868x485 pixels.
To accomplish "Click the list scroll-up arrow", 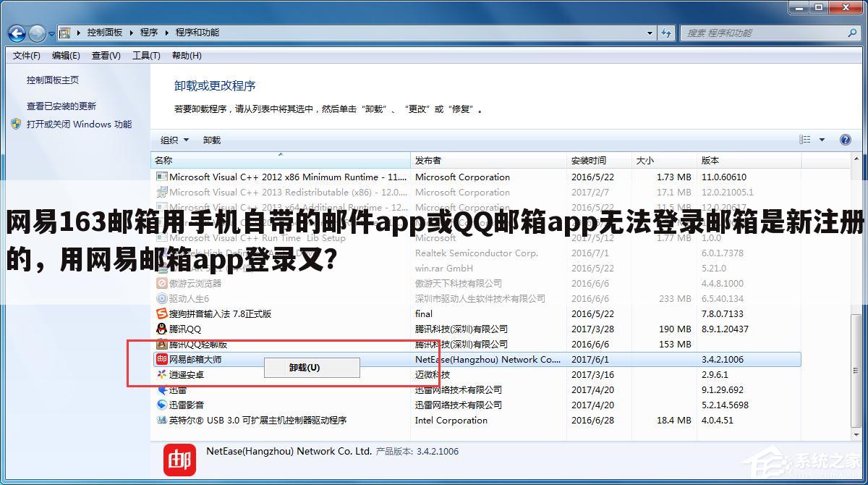I will click(x=856, y=160).
